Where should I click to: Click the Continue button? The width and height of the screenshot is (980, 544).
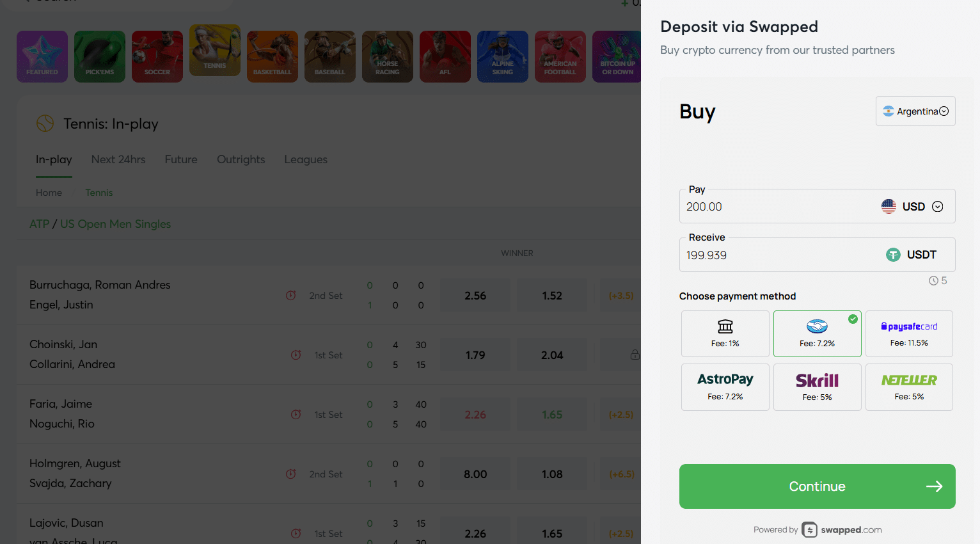coord(817,486)
